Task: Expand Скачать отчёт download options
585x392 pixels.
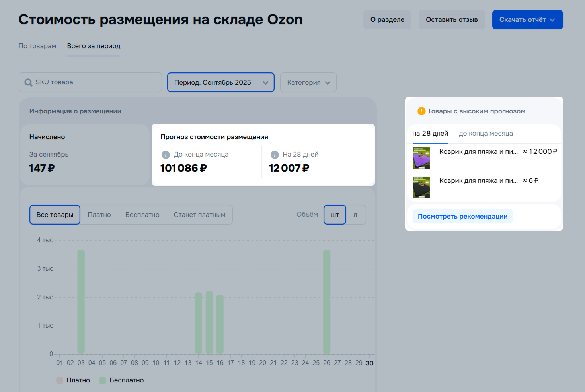Action: [527, 19]
